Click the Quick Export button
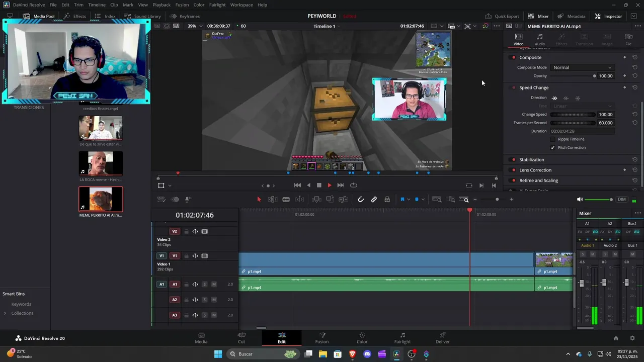This screenshot has height=362, width=644. [x=502, y=16]
